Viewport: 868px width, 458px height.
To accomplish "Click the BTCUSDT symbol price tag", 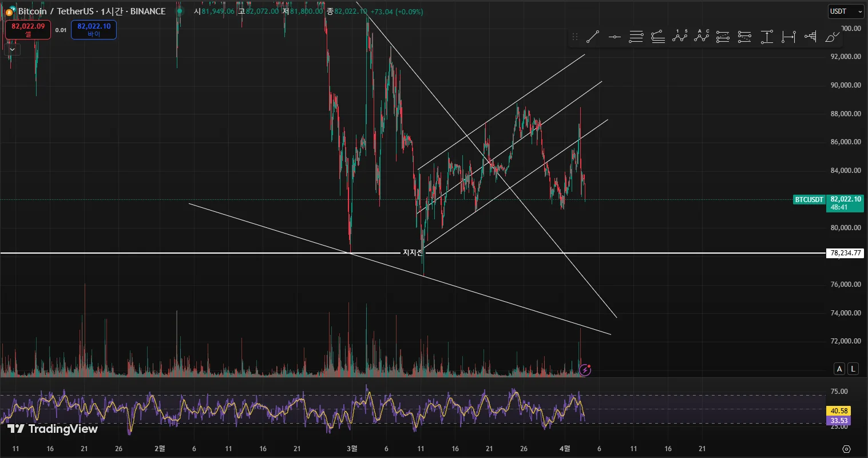I will tap(809, 200).
